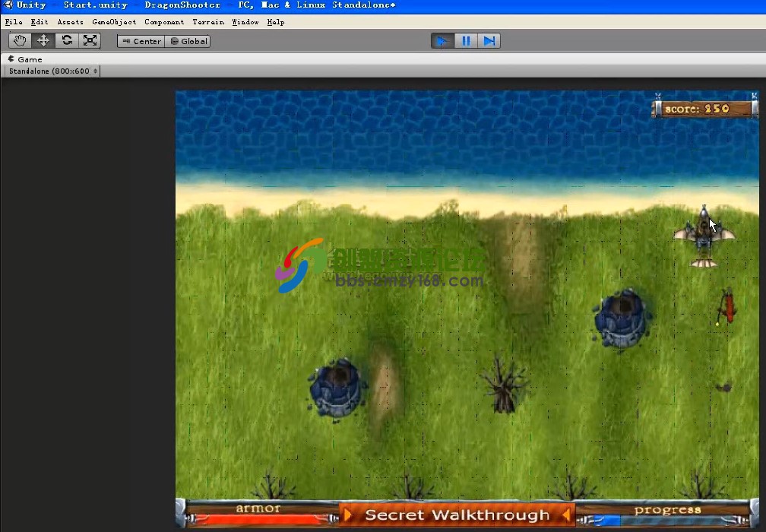Click the red enemy dragon sprite
Screen dimensions: 766x532
click(726, 306)
